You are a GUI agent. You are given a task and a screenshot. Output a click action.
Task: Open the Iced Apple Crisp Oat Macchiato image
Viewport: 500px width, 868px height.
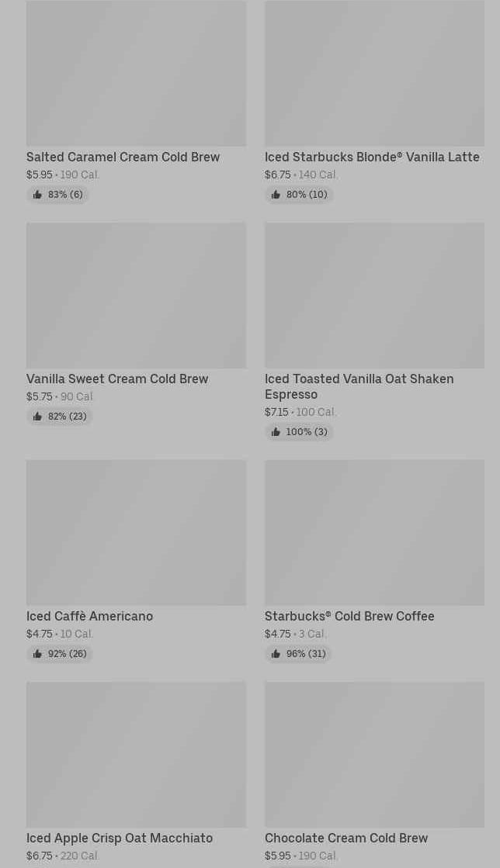(136, 755)
